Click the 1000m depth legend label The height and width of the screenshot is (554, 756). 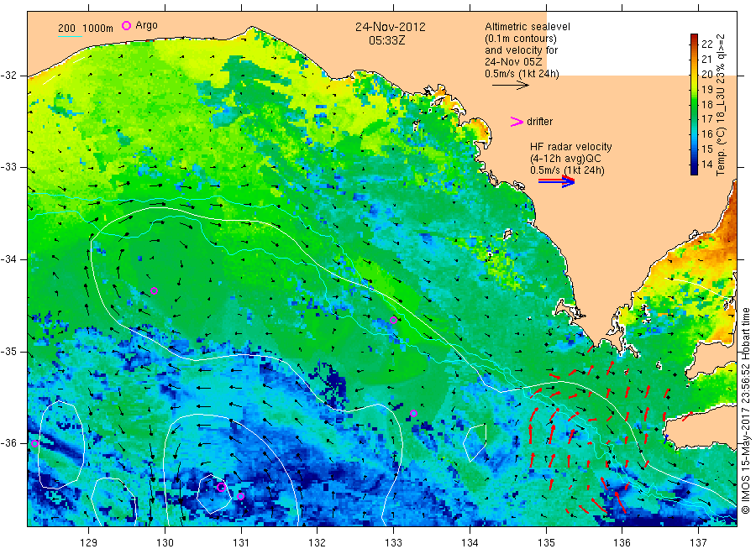(98, 29)
